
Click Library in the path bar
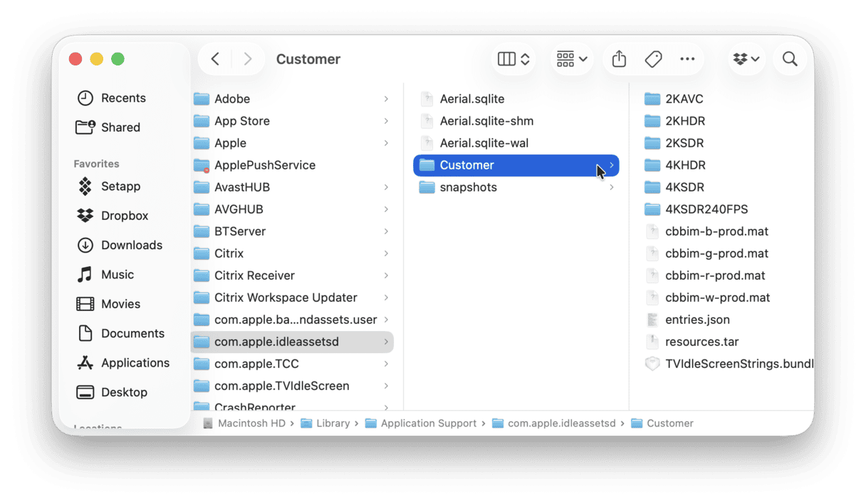point(333,423)
